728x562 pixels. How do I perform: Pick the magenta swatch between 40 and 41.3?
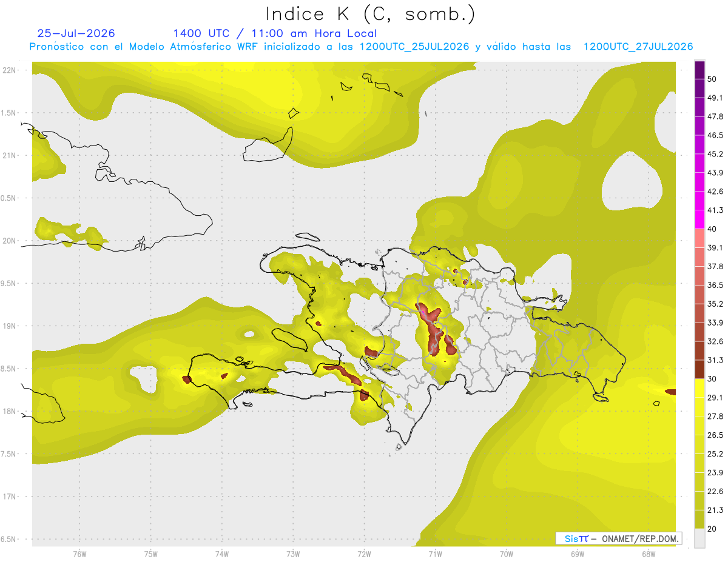(x=700, y=219)
